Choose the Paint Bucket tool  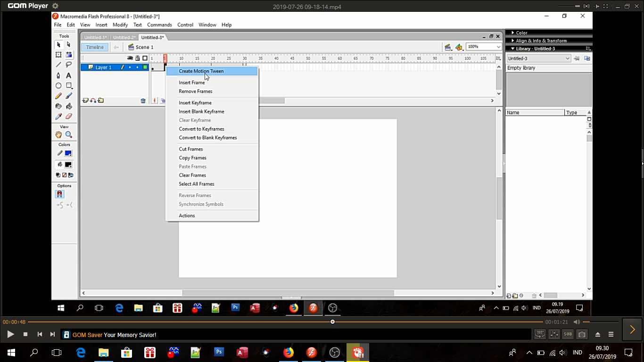pyautogui.click(x=69, y=106)
